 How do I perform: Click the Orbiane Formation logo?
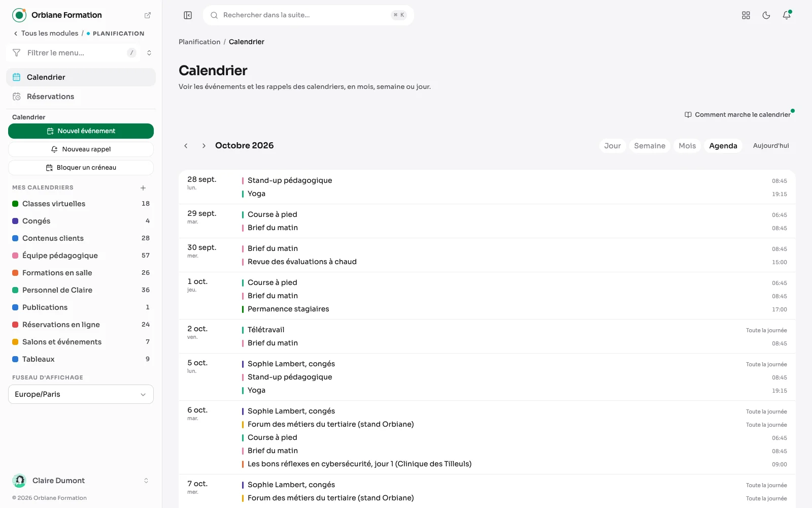pos(19,15)
